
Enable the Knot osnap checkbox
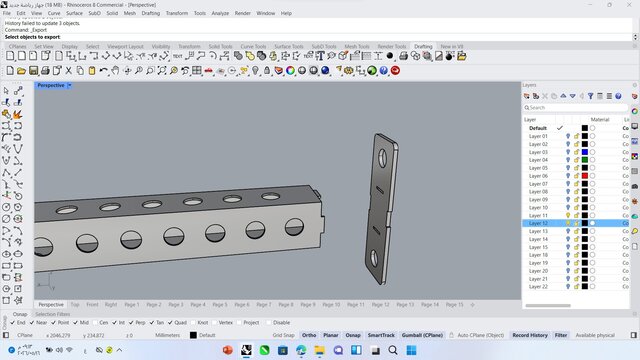[x=193, y=322]
